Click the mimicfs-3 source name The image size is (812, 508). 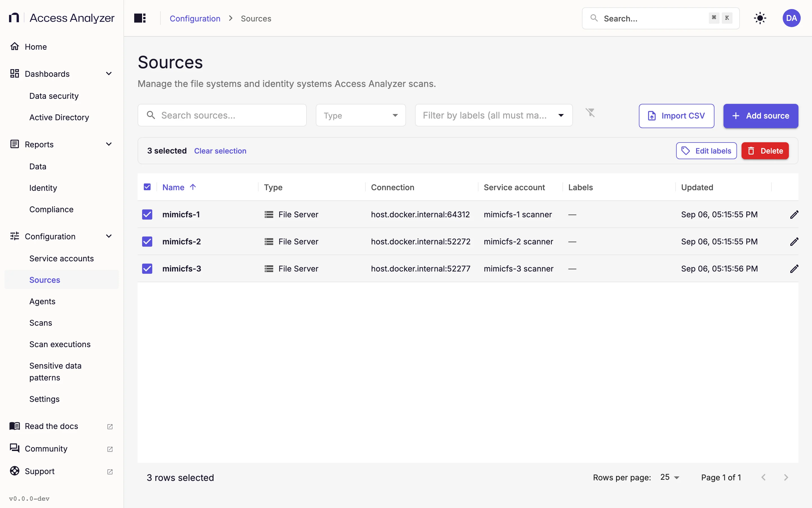182,269
